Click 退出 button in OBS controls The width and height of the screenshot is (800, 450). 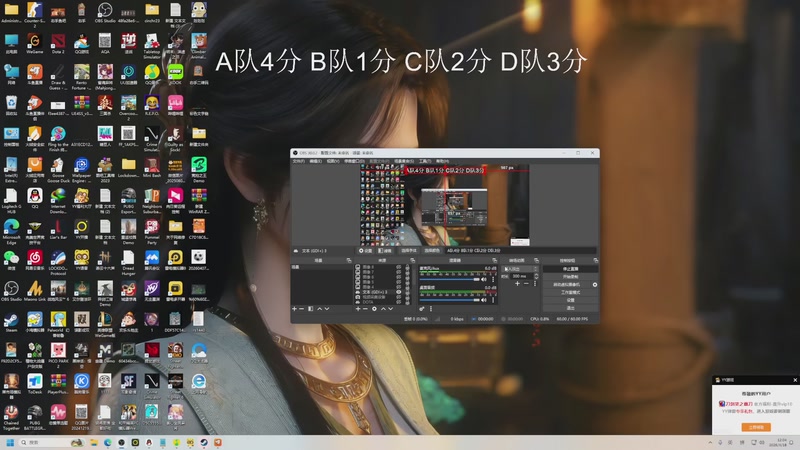[571, 308]
